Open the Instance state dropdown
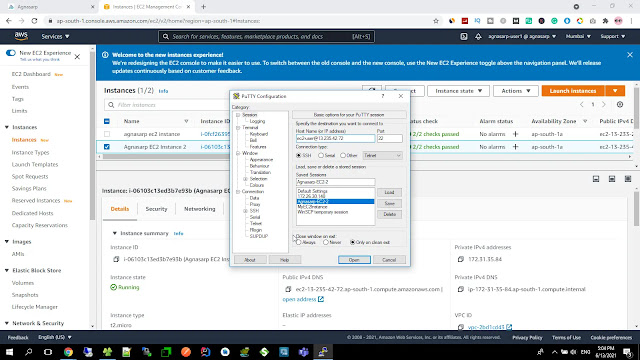The image size is (640, 360). point(458,91)
